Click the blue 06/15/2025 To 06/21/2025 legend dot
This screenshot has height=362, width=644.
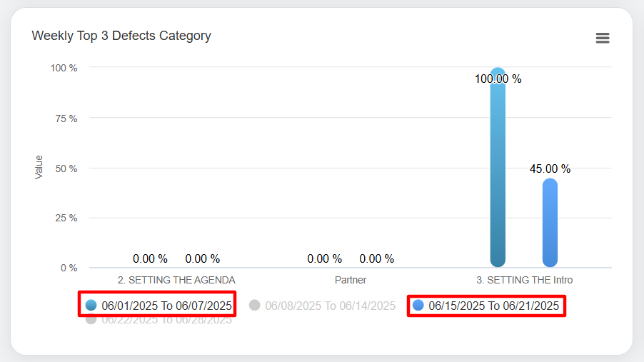[x=418, y=306]
